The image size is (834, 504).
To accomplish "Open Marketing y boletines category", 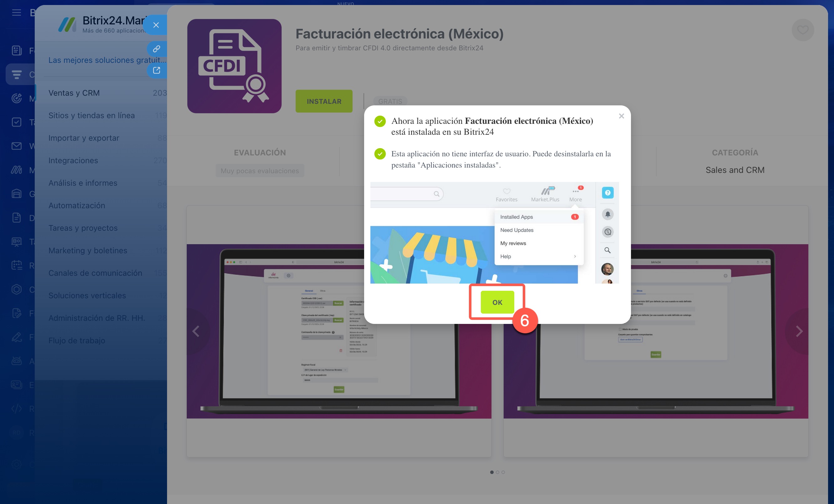I will [88, 250].
